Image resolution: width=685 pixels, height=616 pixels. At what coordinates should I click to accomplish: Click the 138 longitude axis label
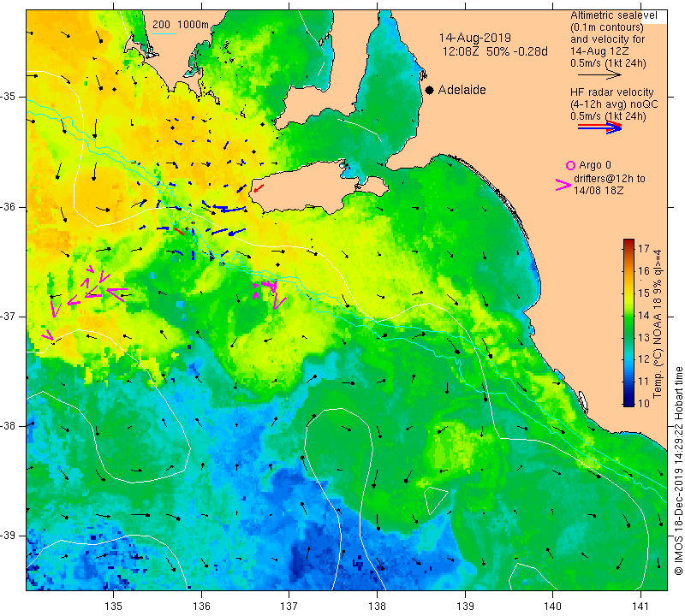(377, 606)
